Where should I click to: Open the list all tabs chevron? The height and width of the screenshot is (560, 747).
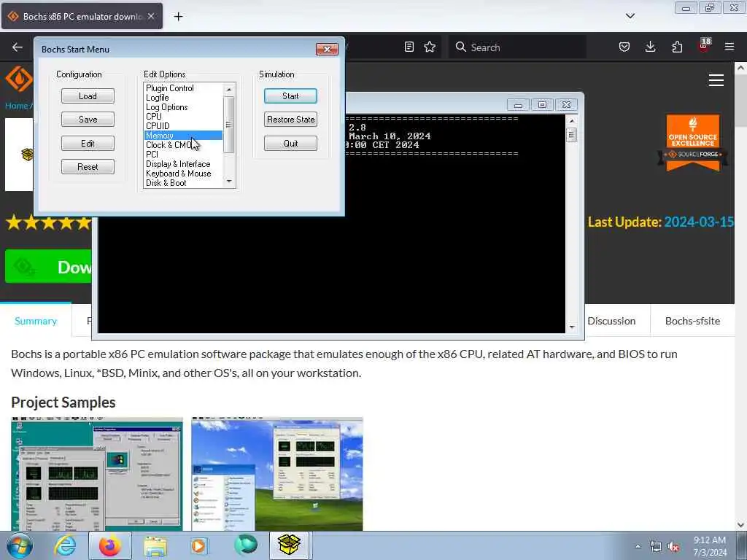point(630,16)
